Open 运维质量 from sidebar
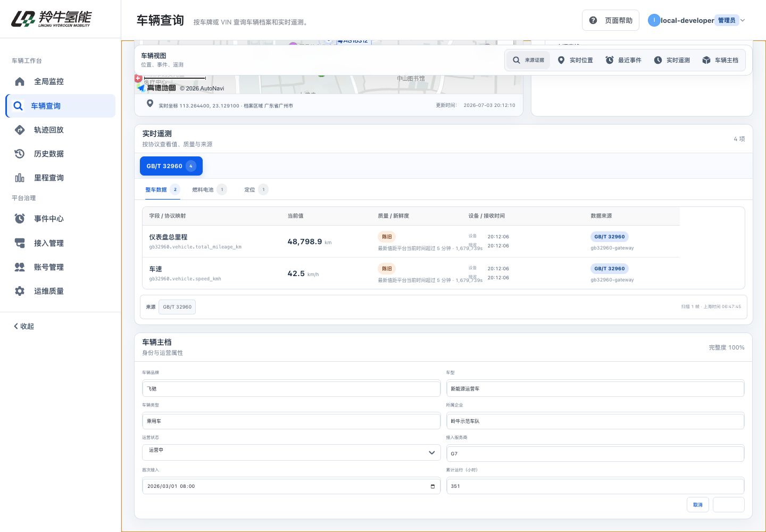The height and width of the screenshot is (532, 766). click(60, 291)
